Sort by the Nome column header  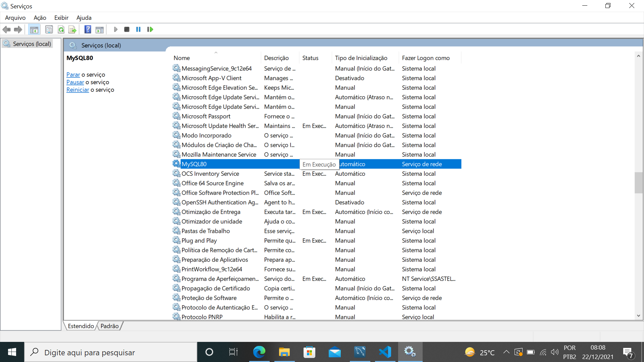(216, 58)
